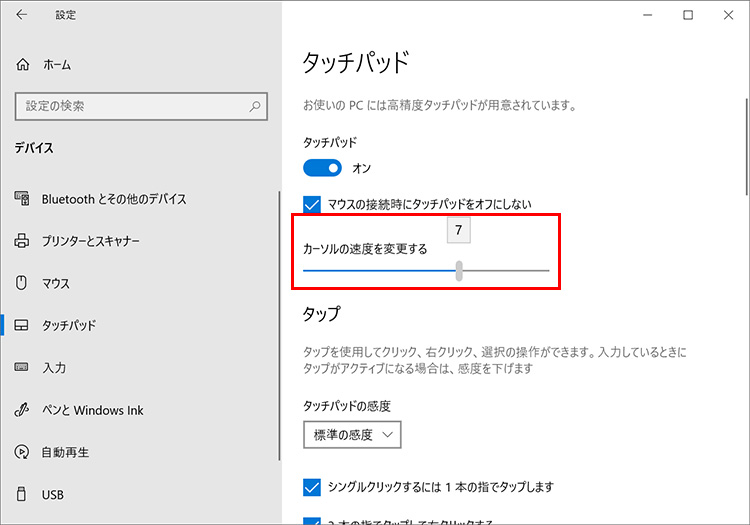Turn off the タッチパッド toggle switch
Viewport: 750px width, 525px height.
[322, 168]
